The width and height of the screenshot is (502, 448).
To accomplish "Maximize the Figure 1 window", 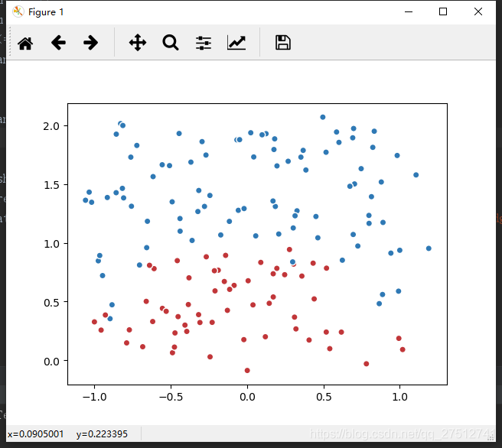I will 443,11.
